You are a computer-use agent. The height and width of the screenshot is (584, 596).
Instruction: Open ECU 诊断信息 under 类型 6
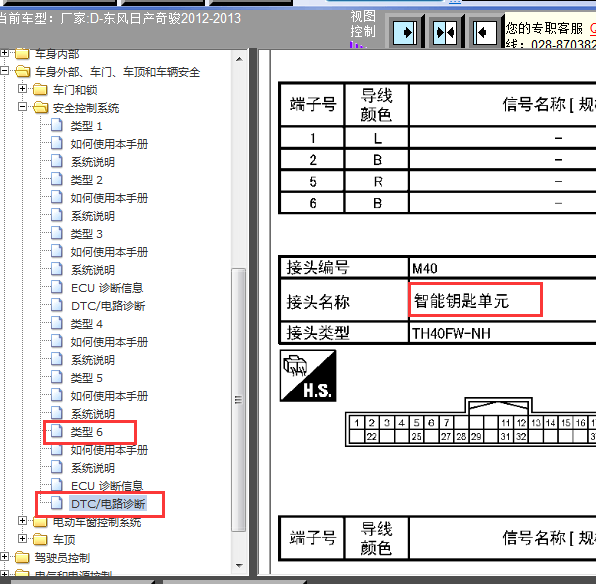click(107, 486)
